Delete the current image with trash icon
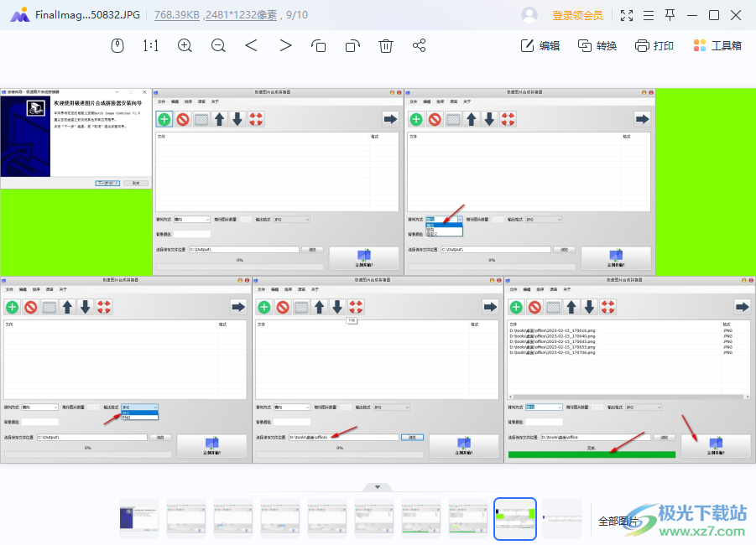 pyautogui.click(x=386, y=46)
